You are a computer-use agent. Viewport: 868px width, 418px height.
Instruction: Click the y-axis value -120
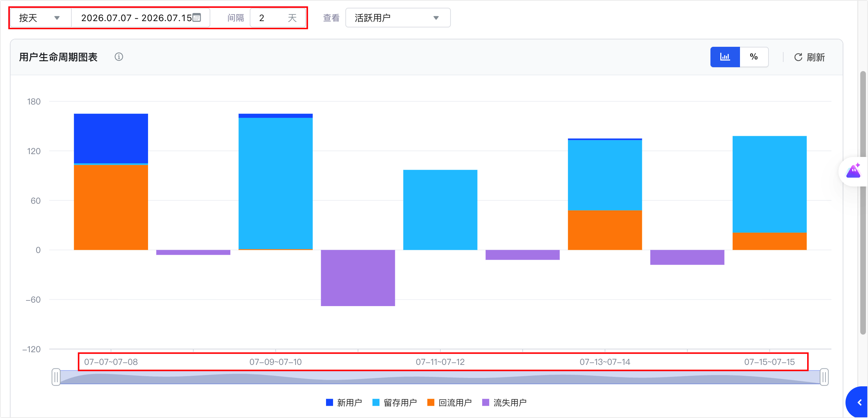(32, 349)
